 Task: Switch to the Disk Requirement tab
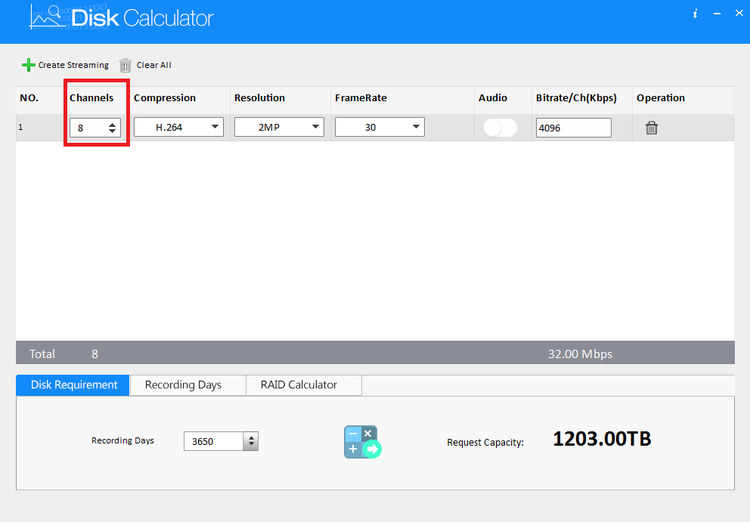tap(73, 385)
